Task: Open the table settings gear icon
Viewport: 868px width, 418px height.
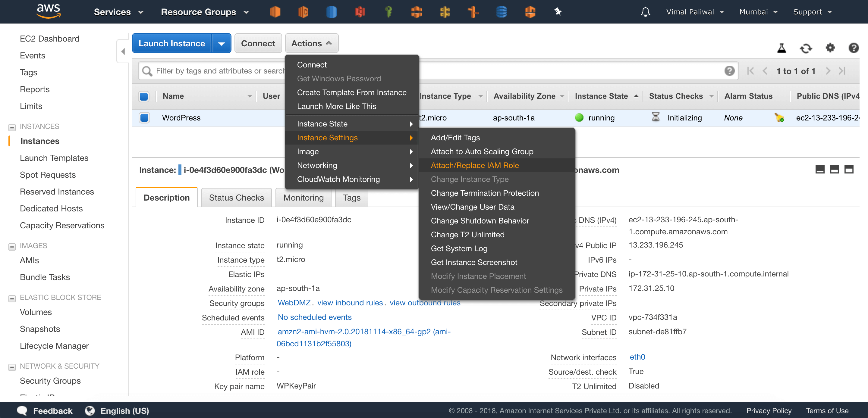Action: (x=830, y=48)
